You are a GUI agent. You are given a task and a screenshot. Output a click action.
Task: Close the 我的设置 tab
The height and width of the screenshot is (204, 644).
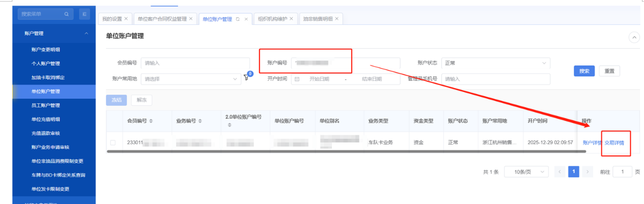pos(126,19)
